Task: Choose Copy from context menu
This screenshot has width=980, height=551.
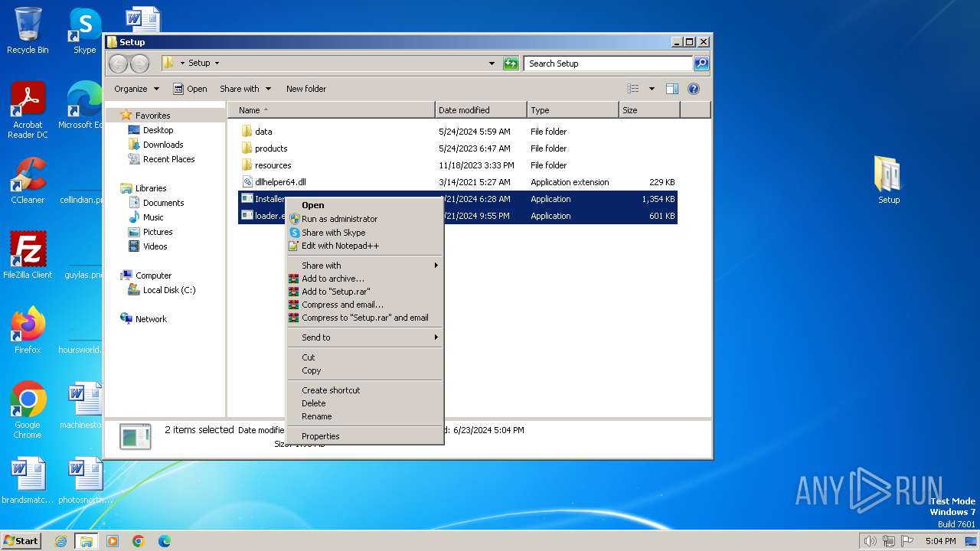Action: pos(364,370)
